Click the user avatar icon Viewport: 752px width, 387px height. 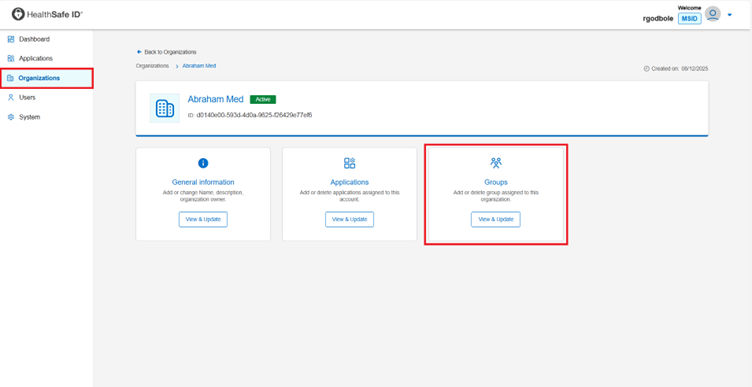[713, 14]
